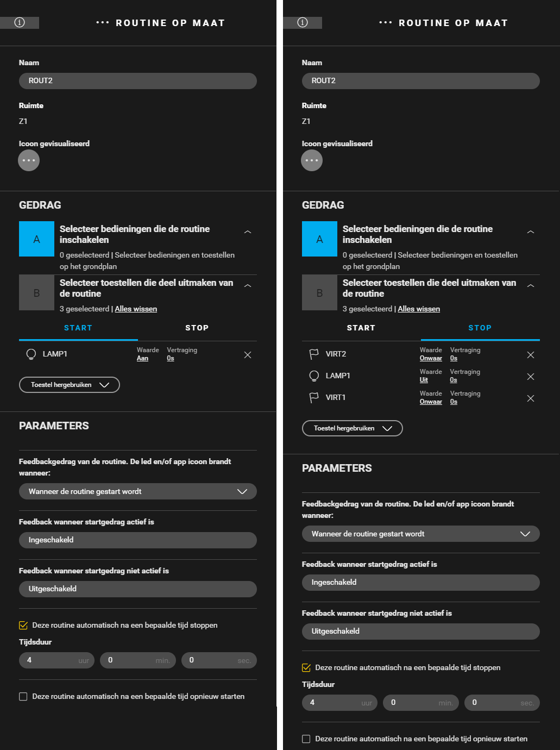This screenshot has width=560, height=750.
Task: Toggle automatic stop checkbox in left panel
Action: (x=23, y=625)
